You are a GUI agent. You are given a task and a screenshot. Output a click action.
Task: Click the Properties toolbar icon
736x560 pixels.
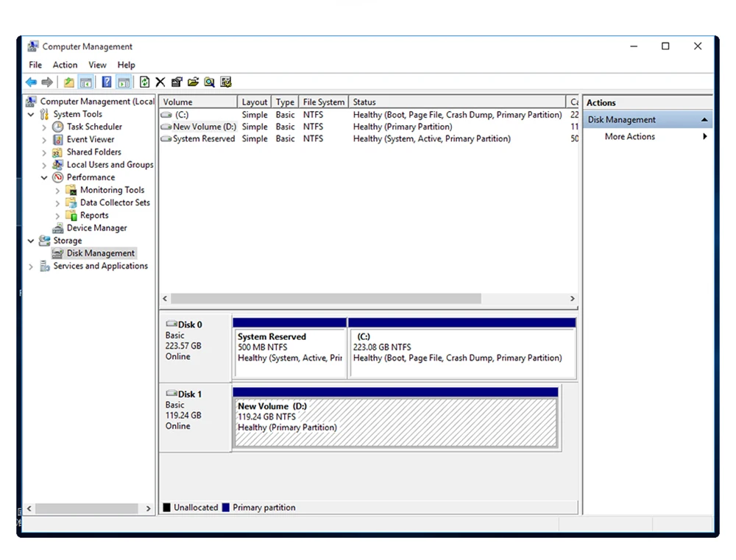click(x=177, y=82)
